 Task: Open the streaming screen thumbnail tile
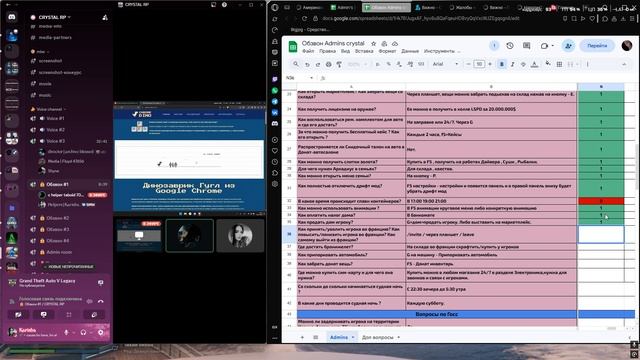pyautogui.click(x=139, y=236)
